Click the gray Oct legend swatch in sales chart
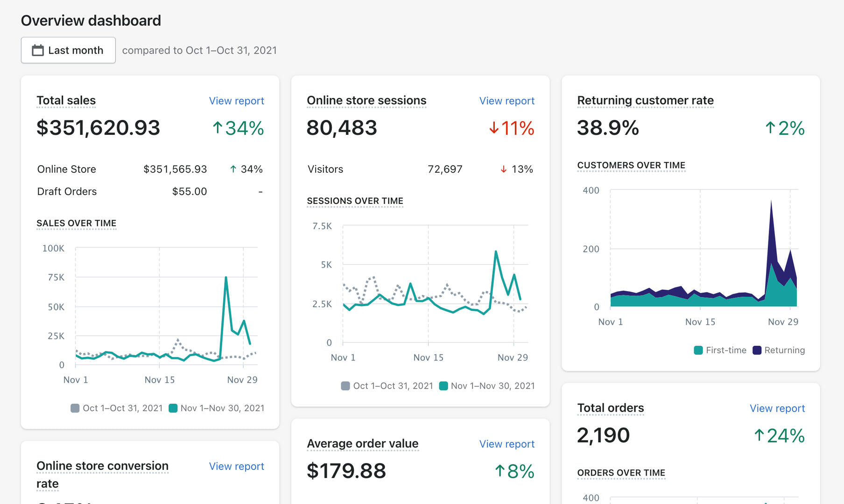Screen dimensions: 844x504 [75, 408]
